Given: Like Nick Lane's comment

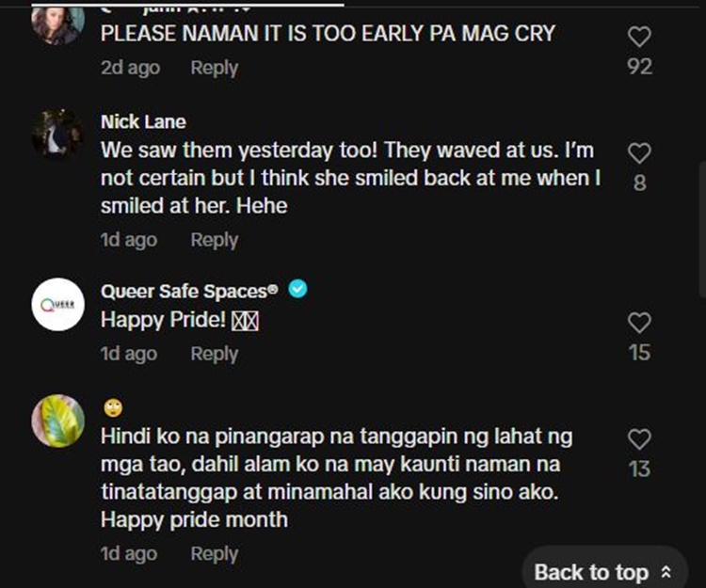Looking at the screenshot, I should (639, 153).
